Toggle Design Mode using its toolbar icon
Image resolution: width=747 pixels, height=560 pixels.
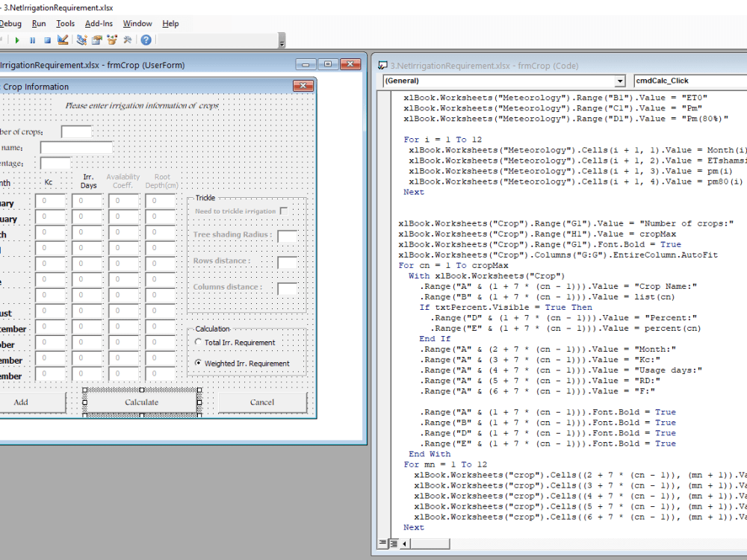tap(63, 39)
